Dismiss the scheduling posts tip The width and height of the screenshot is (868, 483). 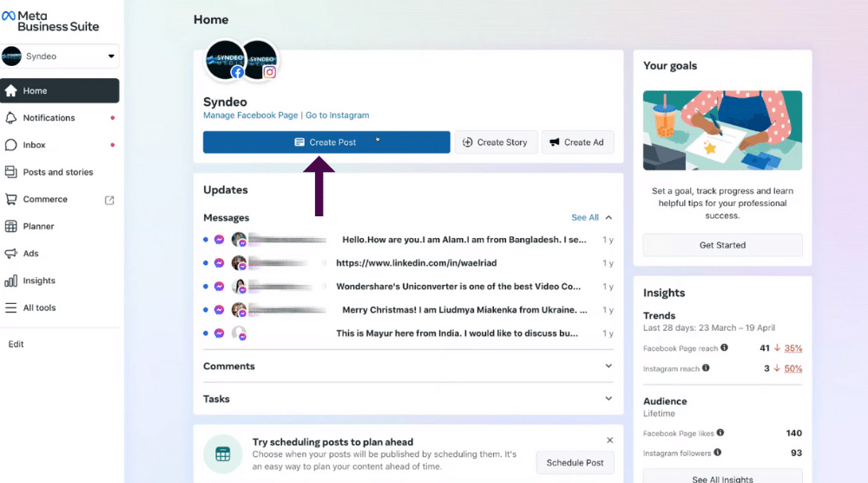(x=609, y=440)
